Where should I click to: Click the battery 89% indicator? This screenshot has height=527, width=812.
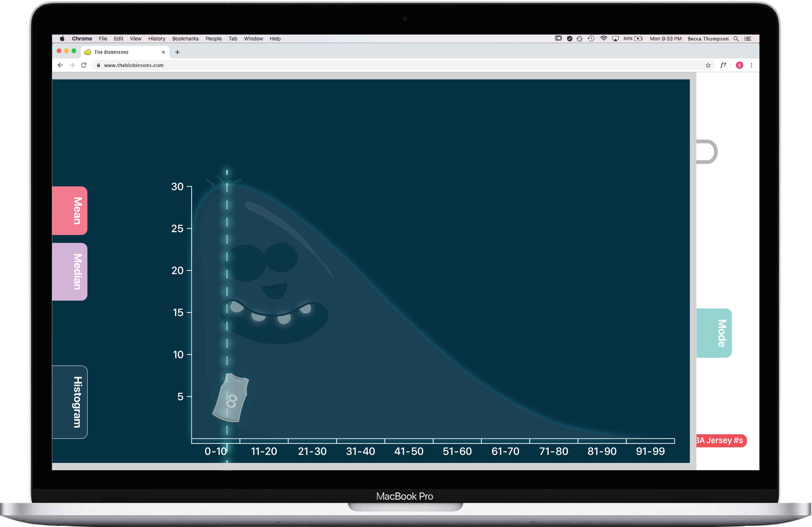tap(633, 39)
